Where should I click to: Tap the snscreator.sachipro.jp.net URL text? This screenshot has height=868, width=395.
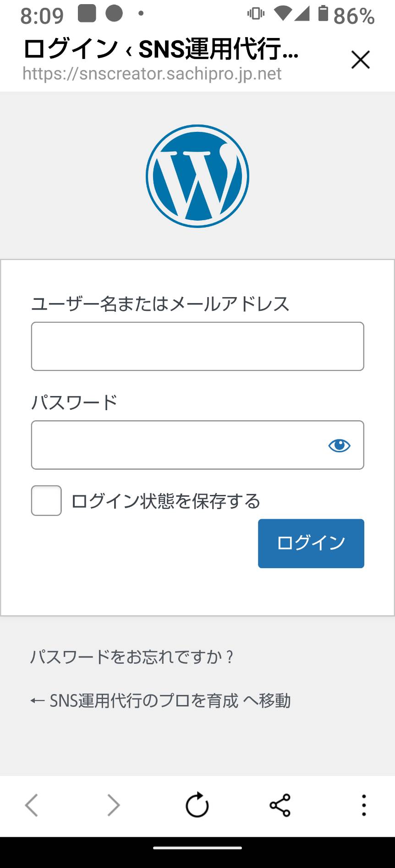tap(152, 73)
